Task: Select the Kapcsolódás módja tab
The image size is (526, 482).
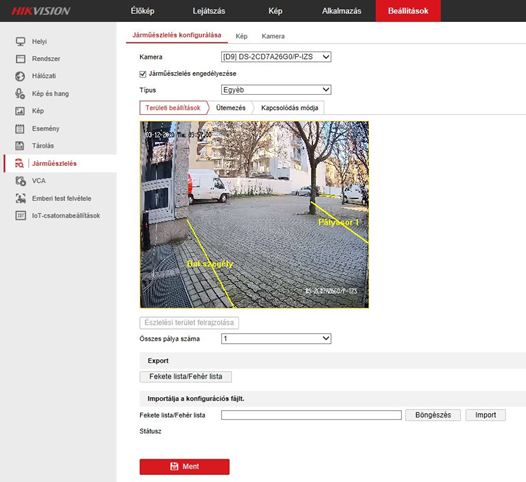Action: (290, 108)
